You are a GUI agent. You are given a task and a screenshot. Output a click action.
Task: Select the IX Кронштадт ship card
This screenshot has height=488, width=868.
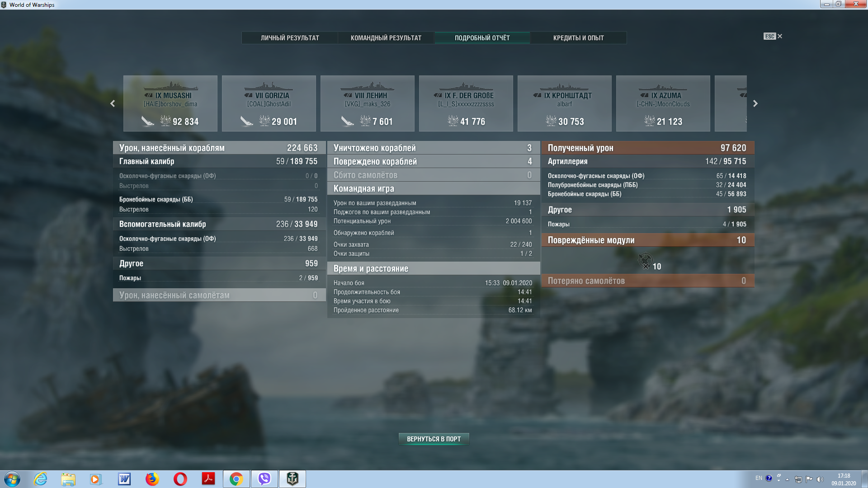coord(564,103)
